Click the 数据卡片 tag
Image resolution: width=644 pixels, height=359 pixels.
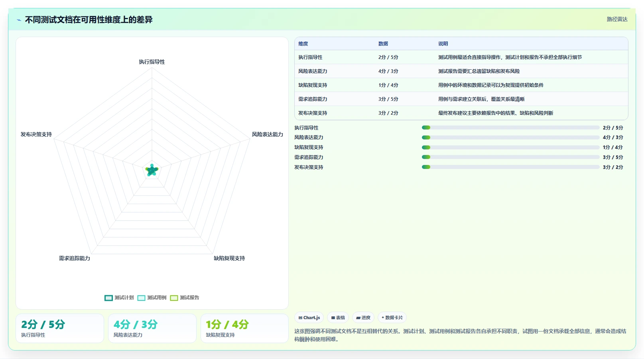point(392,318)
